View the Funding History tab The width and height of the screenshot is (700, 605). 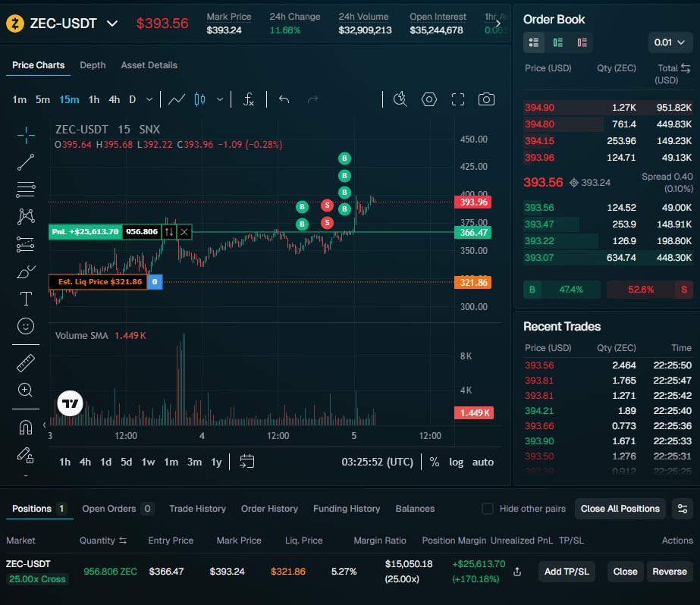pos(347,509)
